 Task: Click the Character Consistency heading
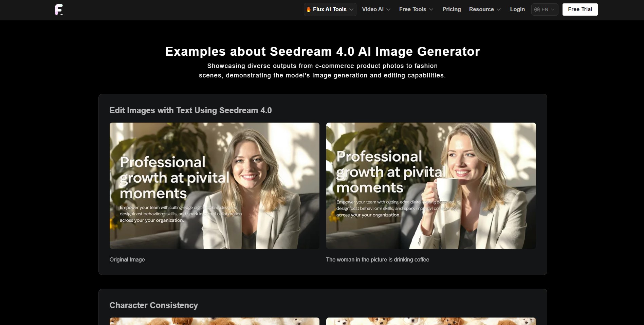coord(153,305)
